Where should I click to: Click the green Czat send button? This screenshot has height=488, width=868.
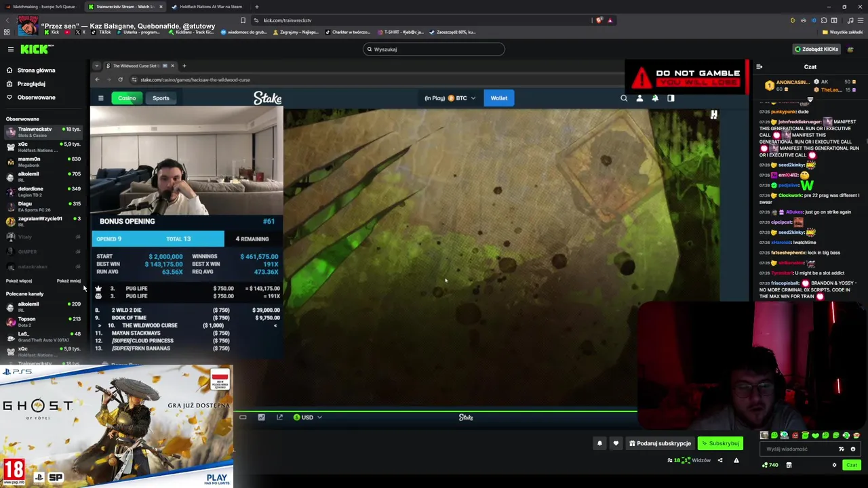(x=852, y=465)
